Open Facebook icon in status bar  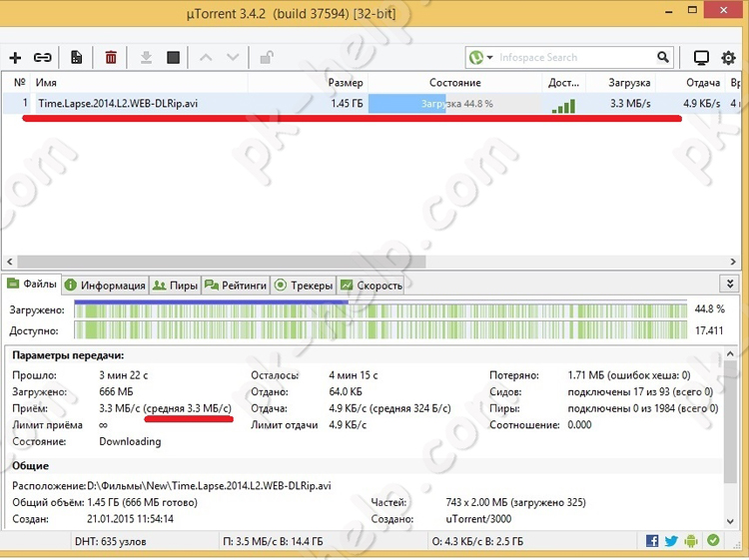point(652,541)
